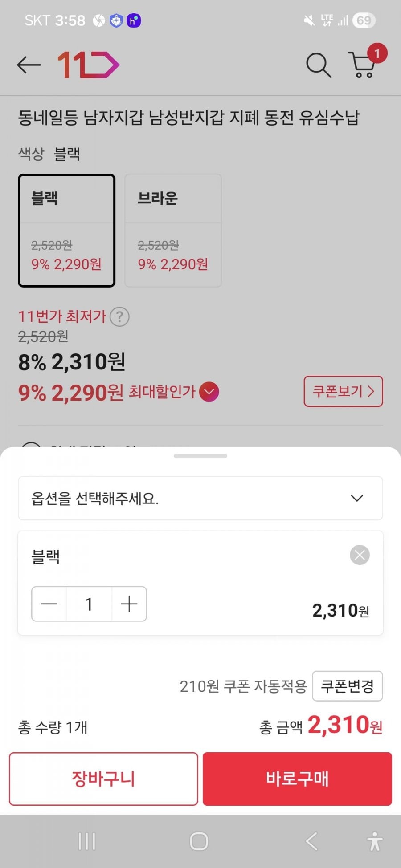This screenshot has height=868, width=401.
Task: Tap the accessibility shortcut icon
Action: coord(375,841)
